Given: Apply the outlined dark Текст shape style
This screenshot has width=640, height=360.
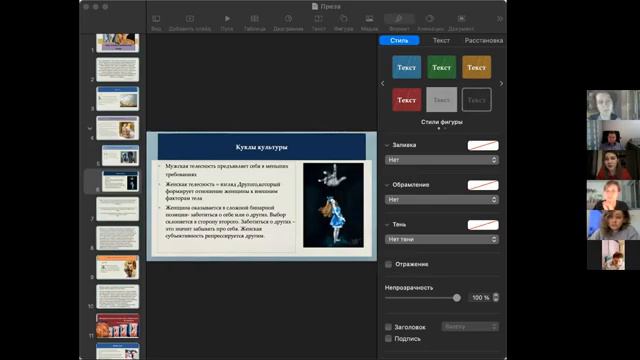Looking at the screenshot, I should tap(476, 100).
